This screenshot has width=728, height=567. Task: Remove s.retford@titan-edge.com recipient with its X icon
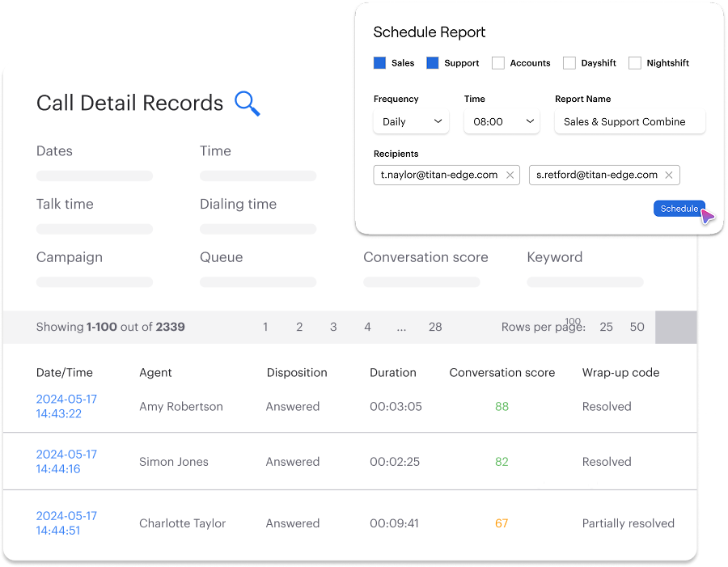click(669, 175)
